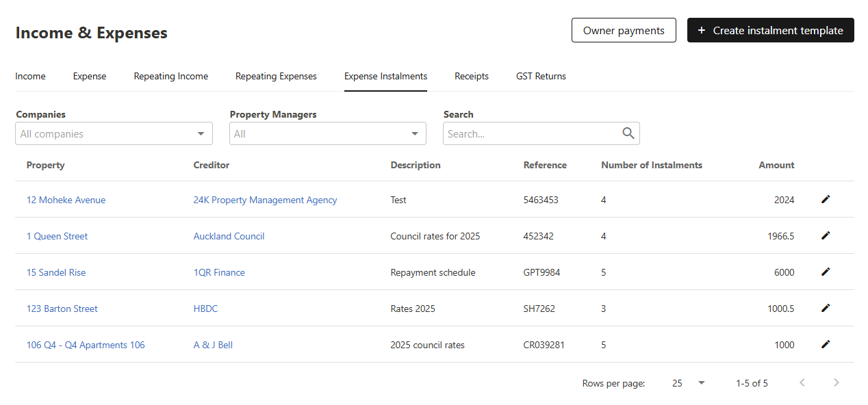The width and height of the screenshot is (868, 405).
Task: Edit the 15 Sandel Rise repayment schedule
Action: pyautogui.click(x=826, y=272)
